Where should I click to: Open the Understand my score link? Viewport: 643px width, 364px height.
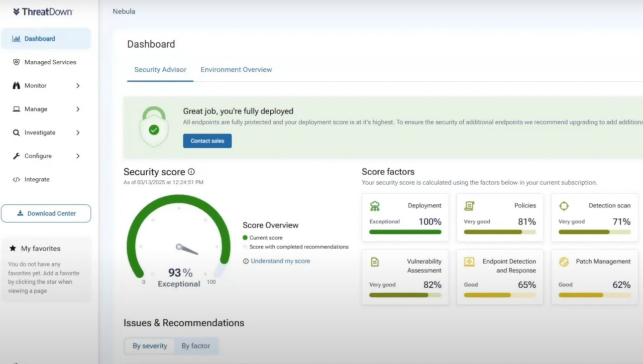281,261
